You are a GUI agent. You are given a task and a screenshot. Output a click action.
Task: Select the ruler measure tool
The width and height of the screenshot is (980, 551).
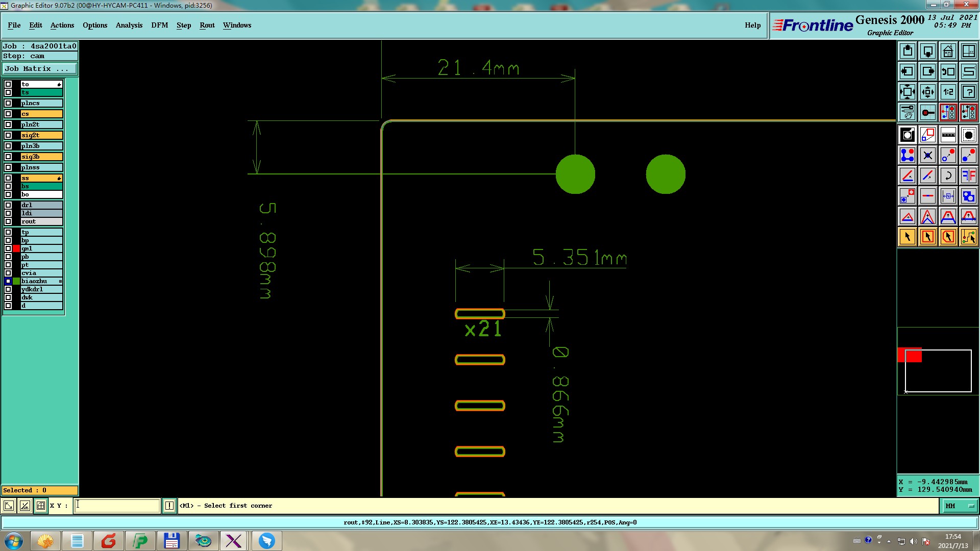click(948, 135)
